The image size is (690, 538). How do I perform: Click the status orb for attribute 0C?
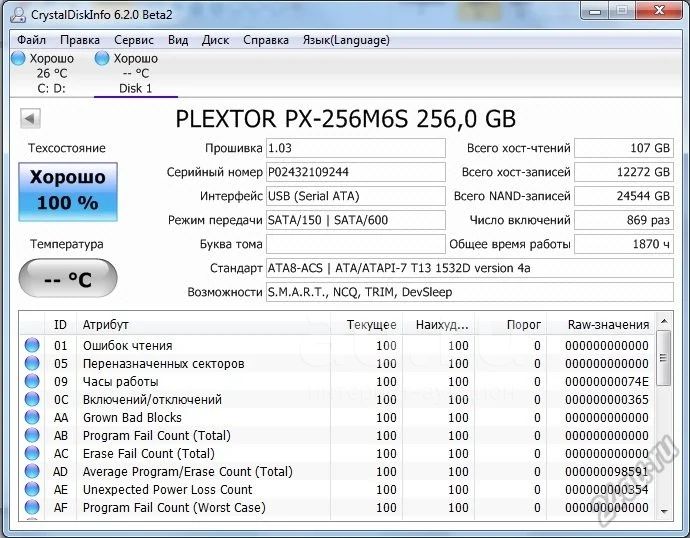pos(32,399)
